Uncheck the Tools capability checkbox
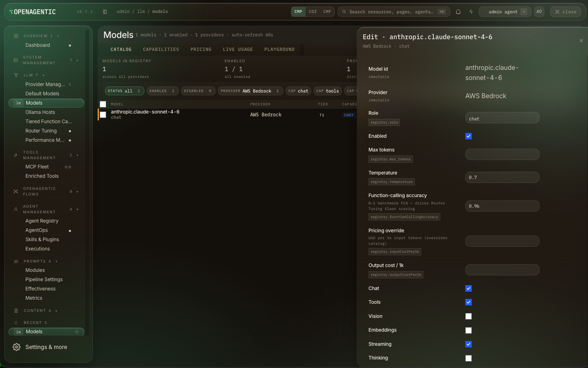588x368 pixels. 469,302
